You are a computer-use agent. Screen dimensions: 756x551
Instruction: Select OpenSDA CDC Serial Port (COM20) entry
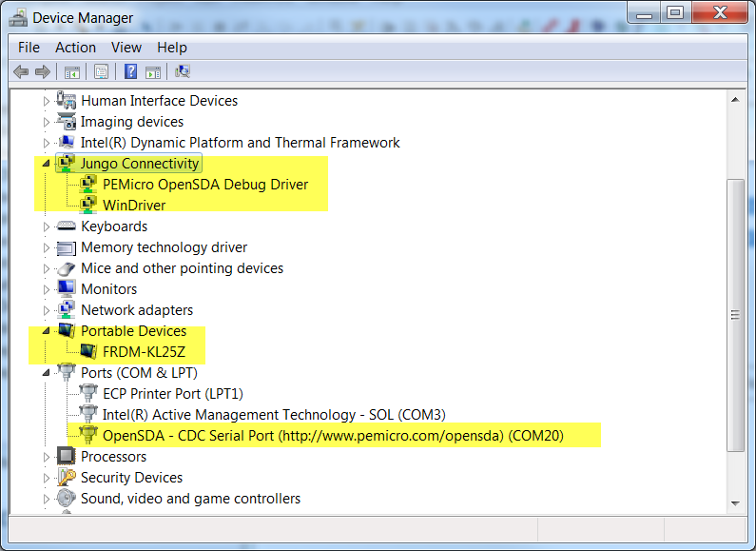coord(333,436)
